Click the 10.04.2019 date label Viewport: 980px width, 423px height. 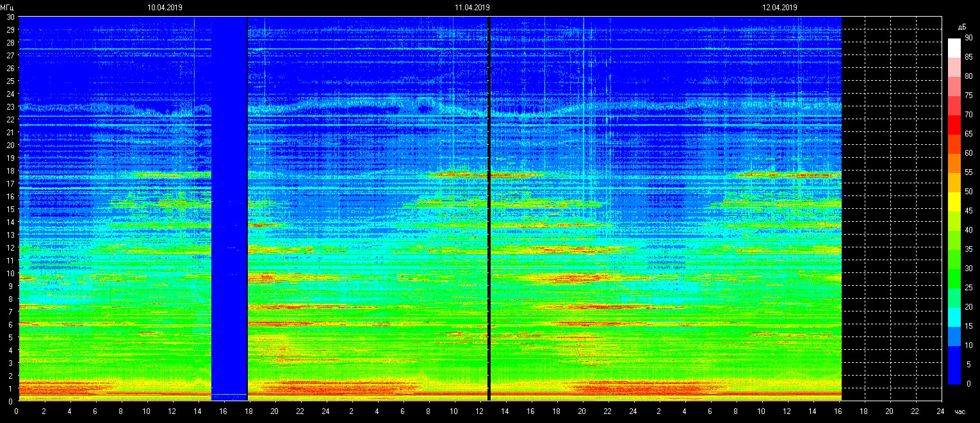pyautogui.click(x=165, y=8)
